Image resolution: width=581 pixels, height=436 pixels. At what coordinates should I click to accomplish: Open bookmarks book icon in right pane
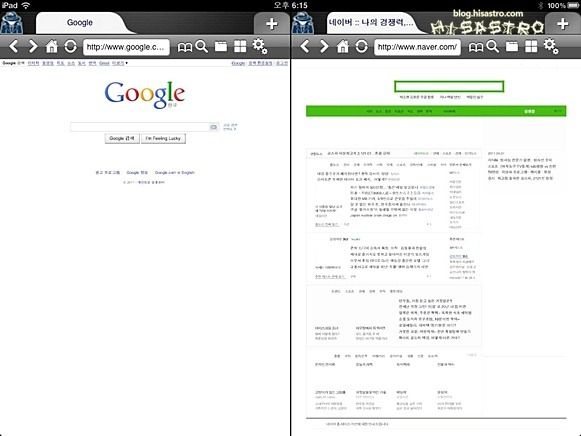(476, 47)
